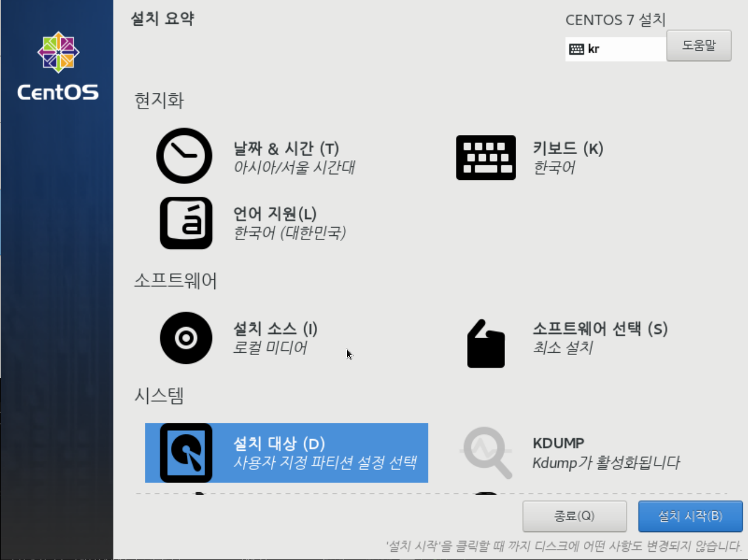Open the installation destination disk icon

click(x=186, y=453)
